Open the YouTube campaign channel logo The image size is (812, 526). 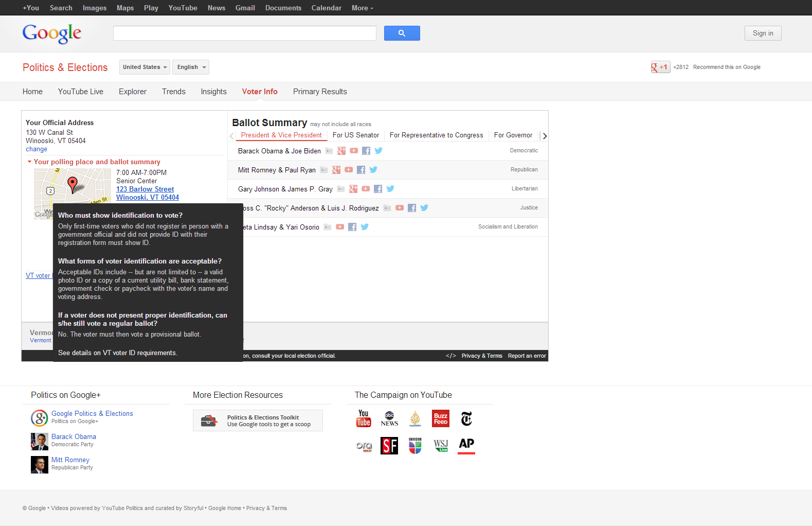click(x=364, y=418)
